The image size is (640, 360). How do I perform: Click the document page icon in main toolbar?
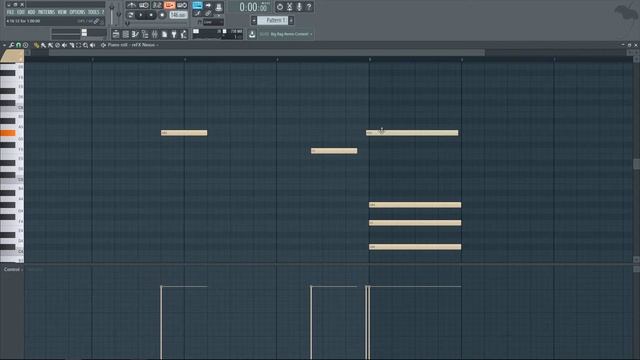(164, 34)
